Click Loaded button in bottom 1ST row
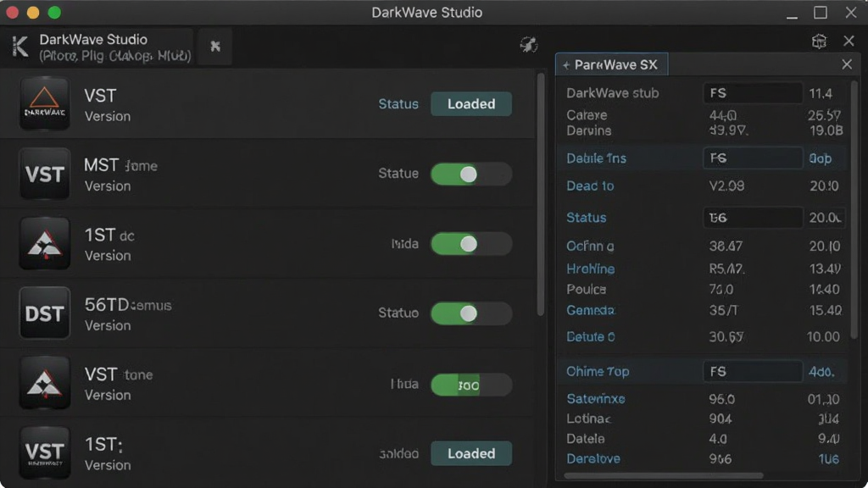Viewport: 868px width, 488px height. tap(471, 454)
